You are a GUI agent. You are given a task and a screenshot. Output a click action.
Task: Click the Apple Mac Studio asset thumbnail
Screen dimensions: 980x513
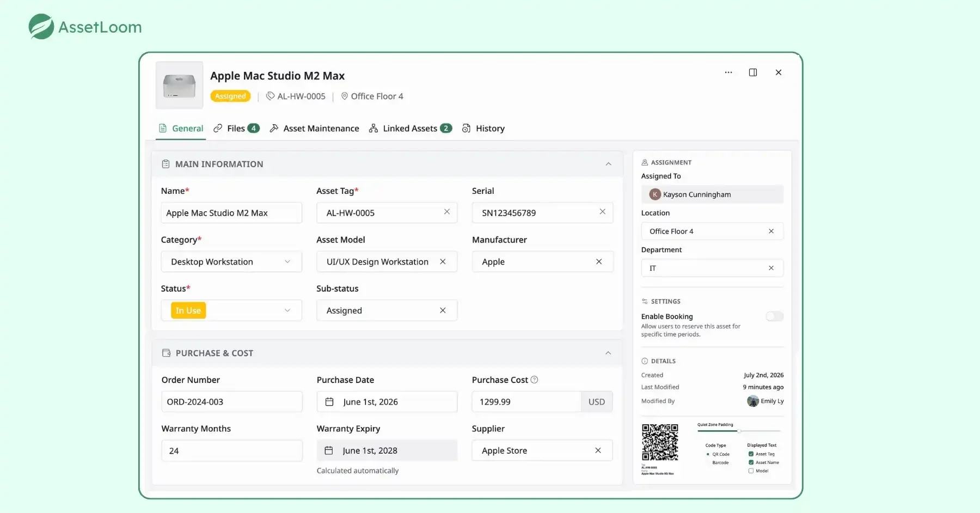(x=179, y=85)
